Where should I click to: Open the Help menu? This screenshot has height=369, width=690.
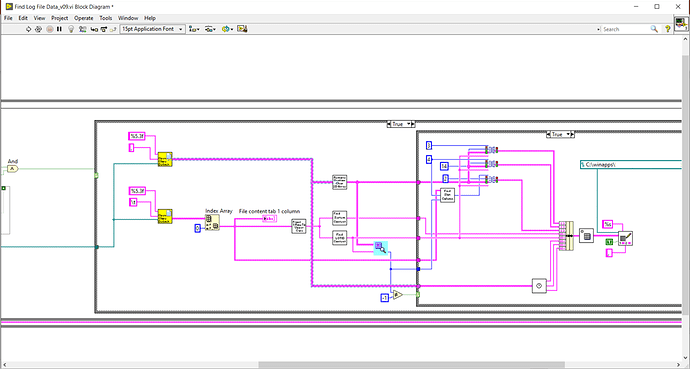[x=150, y=18]
